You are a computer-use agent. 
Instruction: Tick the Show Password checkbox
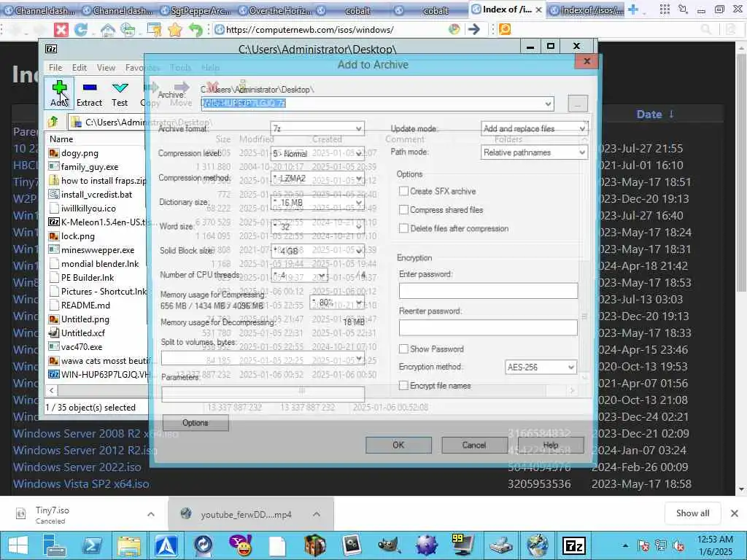[x=403, y=349]
